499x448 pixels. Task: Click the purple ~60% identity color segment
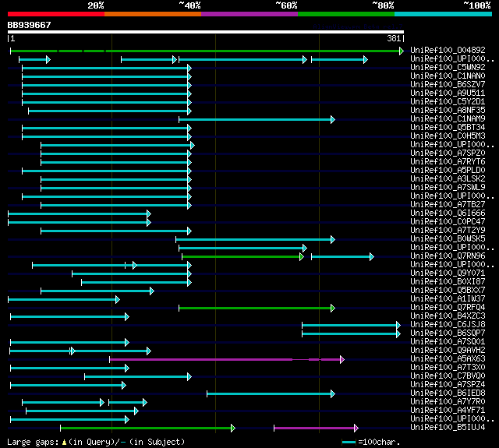tap(249, 14)
